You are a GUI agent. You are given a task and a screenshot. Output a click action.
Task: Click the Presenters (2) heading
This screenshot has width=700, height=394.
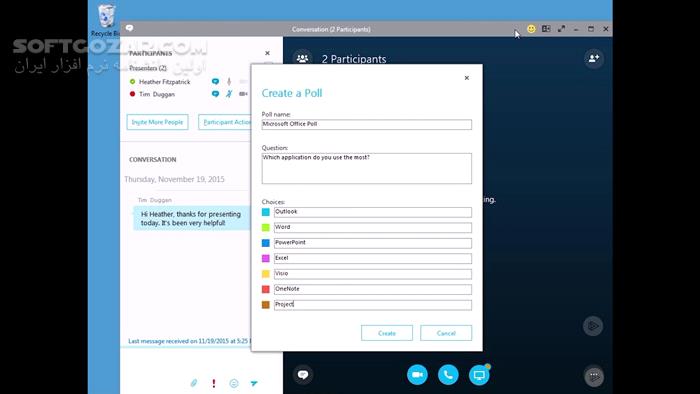coord(148,68)
